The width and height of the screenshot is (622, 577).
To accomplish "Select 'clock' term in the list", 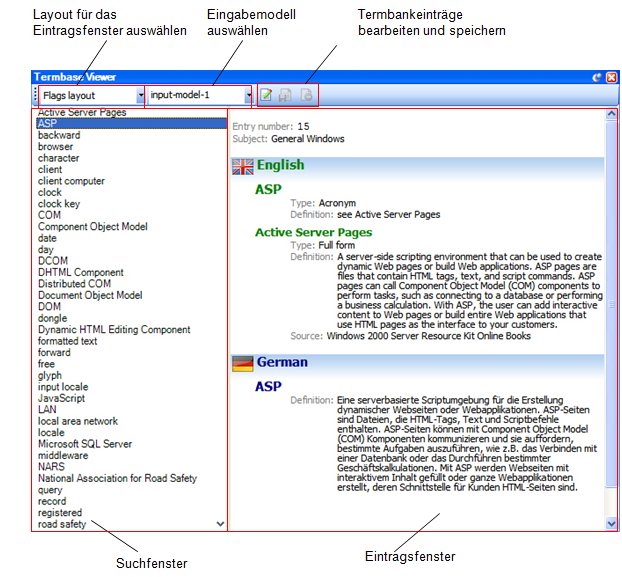I will (x=50, y=193).
